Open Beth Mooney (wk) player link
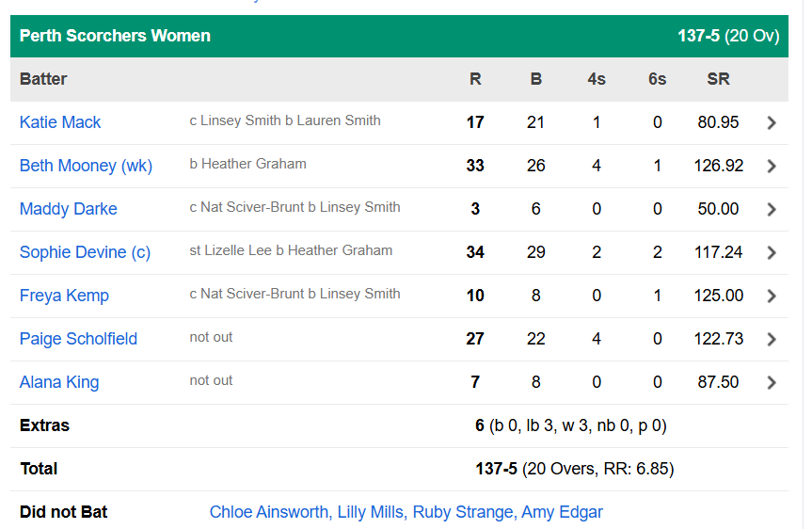 pos(86,166)
